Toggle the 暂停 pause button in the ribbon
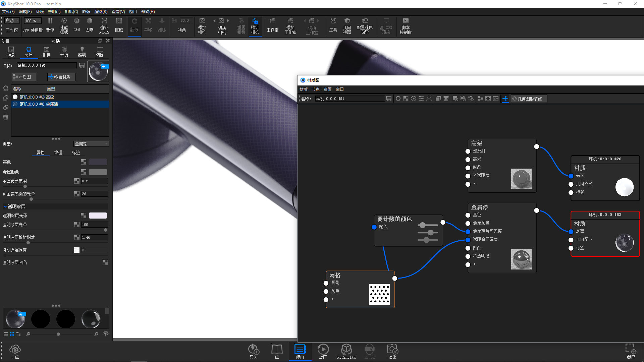644x362 pixels. pos(50,25)
